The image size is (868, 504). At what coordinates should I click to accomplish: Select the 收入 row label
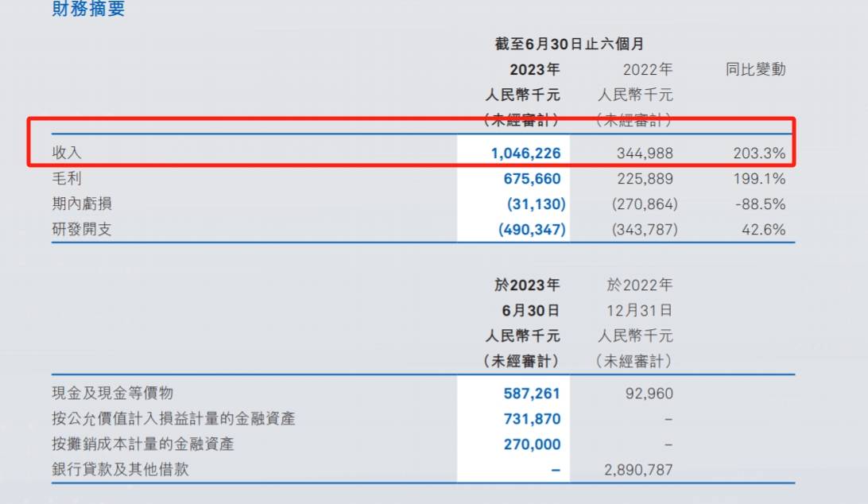(x=67, y=153)
